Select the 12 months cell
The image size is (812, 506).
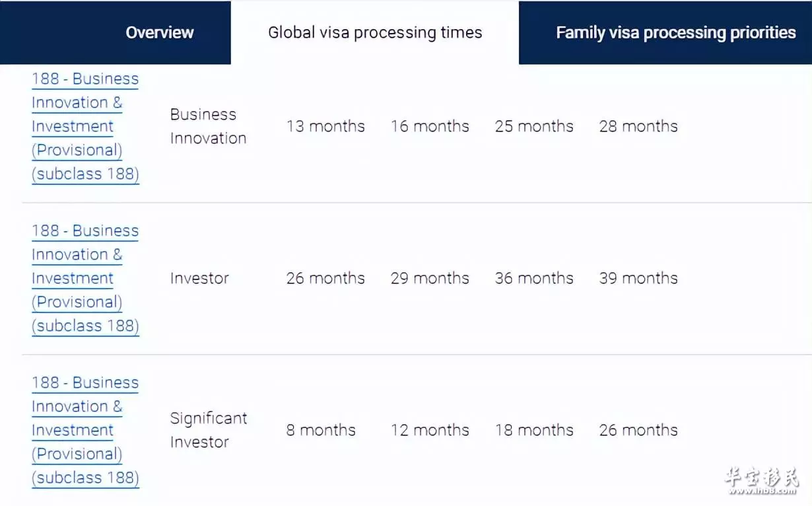click(x=430, y=430)
